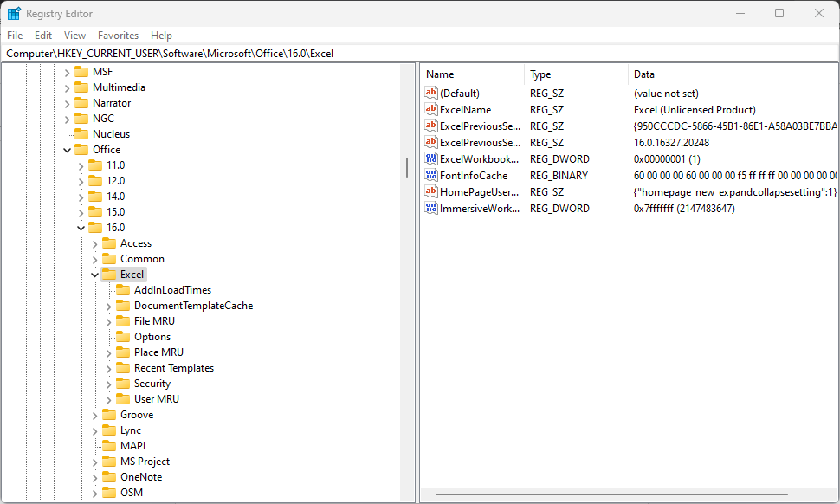Expand the MS Project key

(x=94, y=462)
